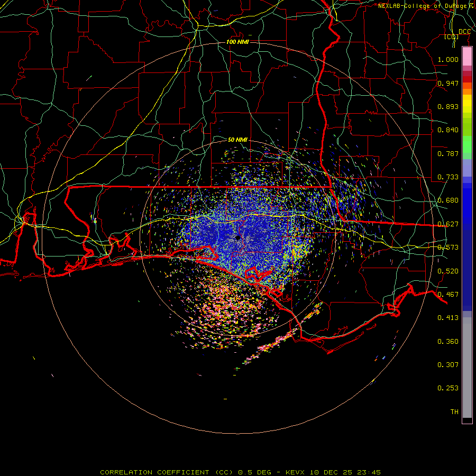This screenshot has height=476, width=476.
Task: Click the 0.680 value on the color scale
Action: tap(448, 200)
